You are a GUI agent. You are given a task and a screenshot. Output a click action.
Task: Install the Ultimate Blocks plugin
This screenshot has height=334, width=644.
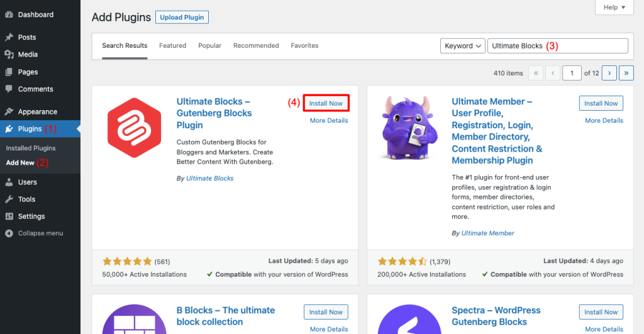tap(326, 103)
